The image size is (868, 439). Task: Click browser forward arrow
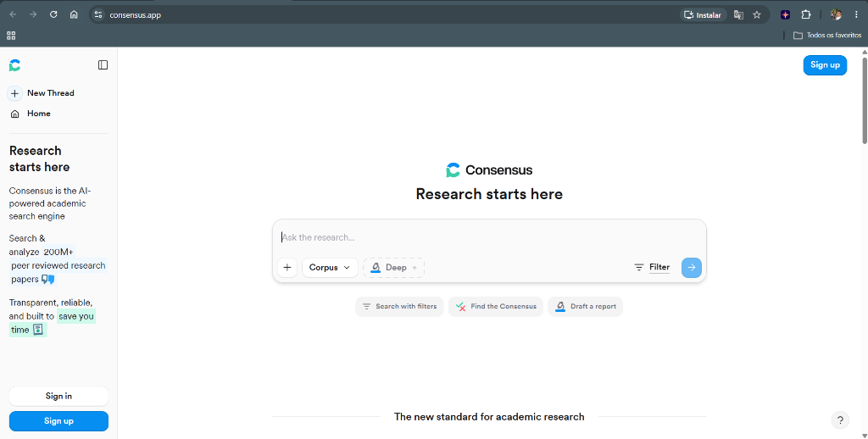click(33, 15)
